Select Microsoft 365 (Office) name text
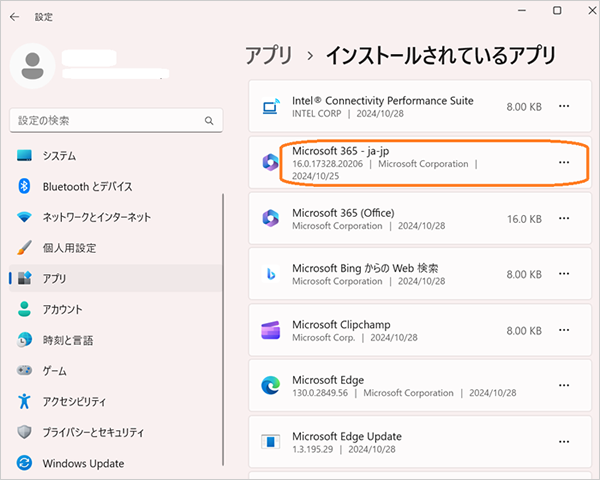The width and height of the screenshot is (600, 480). [x=343, y=213]
